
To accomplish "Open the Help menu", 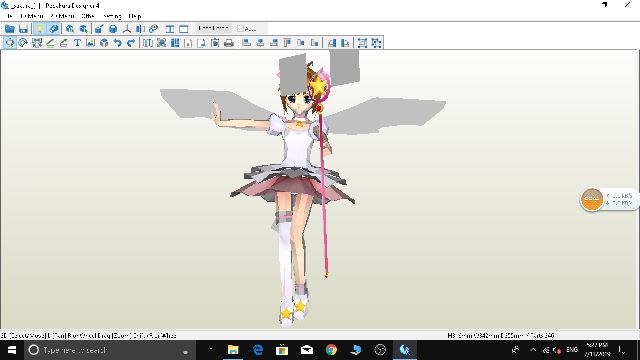I will point(135,16).
